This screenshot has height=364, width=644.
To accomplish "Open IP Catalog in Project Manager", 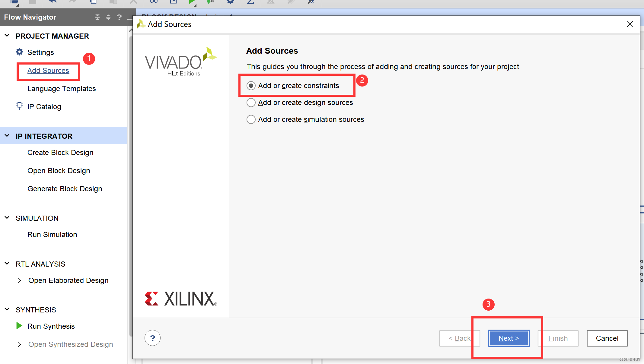I will (x=43, y=106).
